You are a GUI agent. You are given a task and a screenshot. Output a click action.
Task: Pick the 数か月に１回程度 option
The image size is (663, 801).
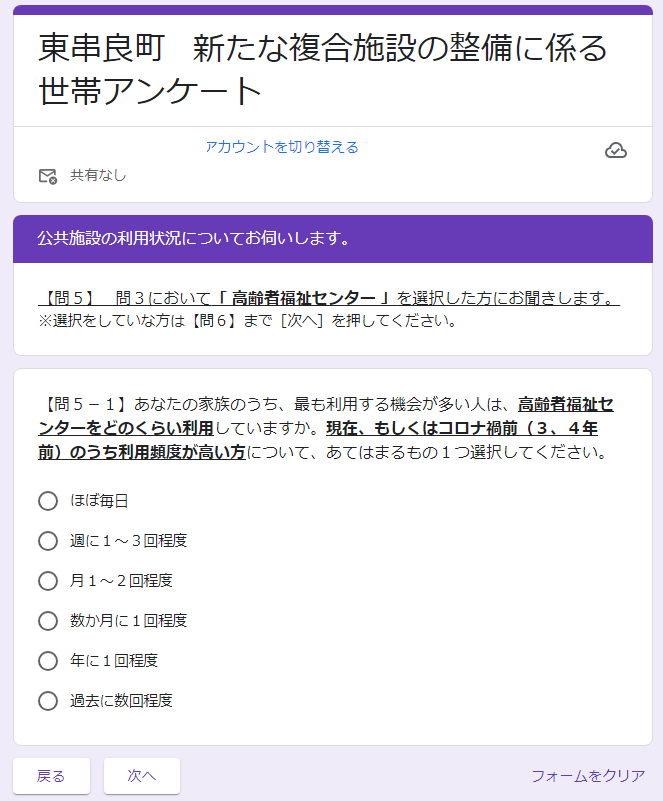coord(48,621)
